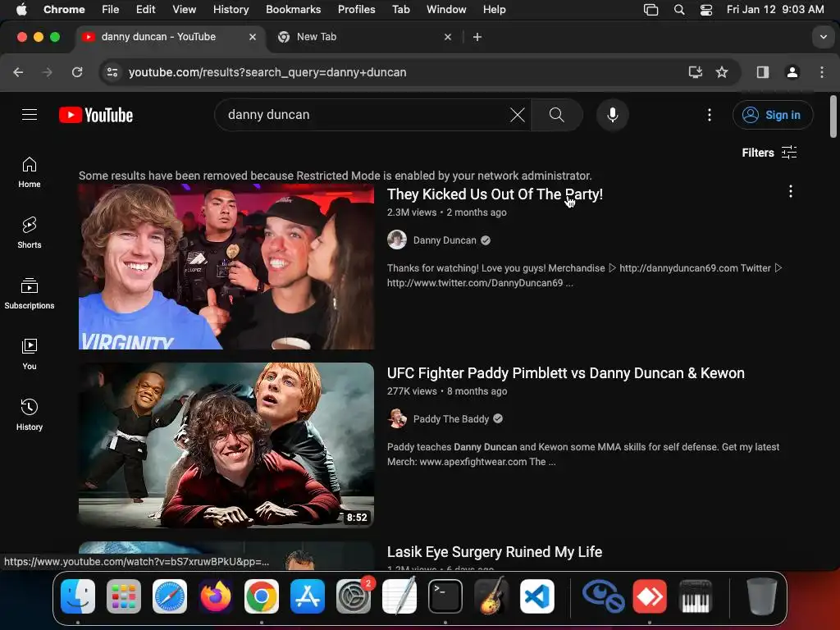This screenshot has height=630, width=840.
Task: Open Spotlight search in menu bar
Action: 678,9
